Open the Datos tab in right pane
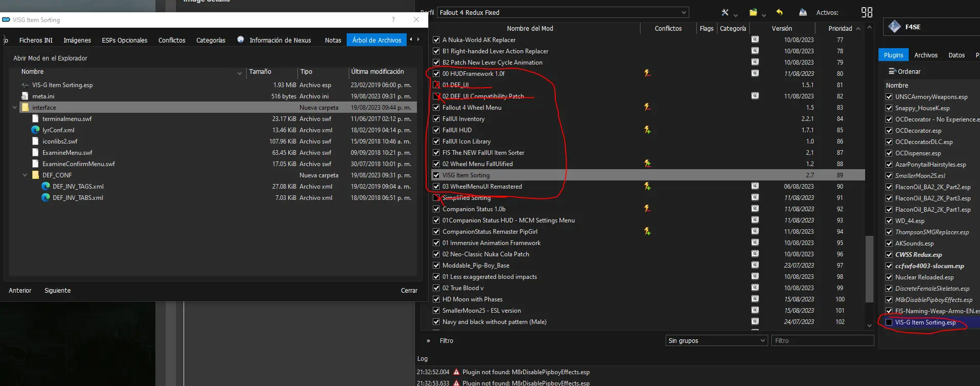The height and width of the screenshot is (386, 980). 956,55
